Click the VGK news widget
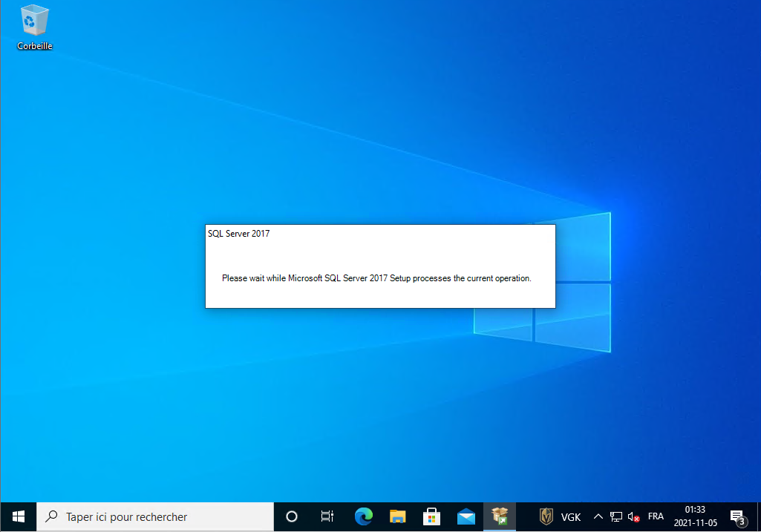761x532 pixels. pyautogui.click(x=561, y=516)
